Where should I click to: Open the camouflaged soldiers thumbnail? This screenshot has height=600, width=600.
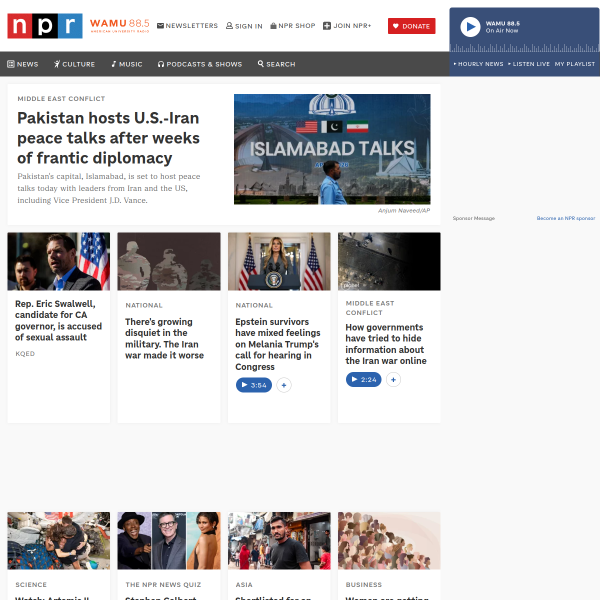pyautogui.click(x=169, y=261)
